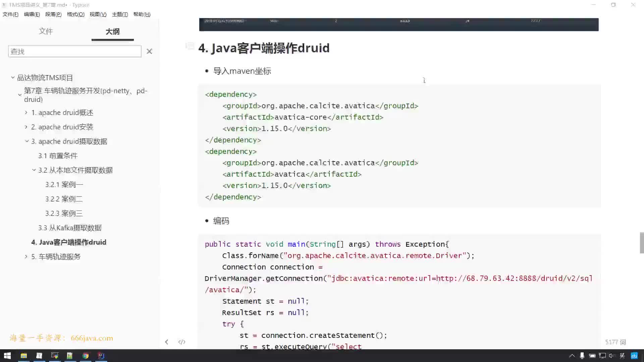Click the 查找 search field

(x=74, y=51)
